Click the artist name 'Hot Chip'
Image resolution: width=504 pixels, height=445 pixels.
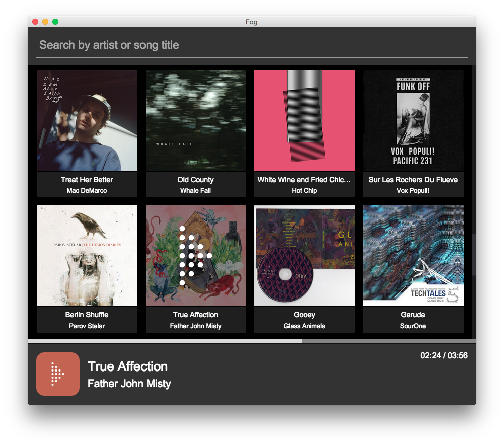pos(305,190)
